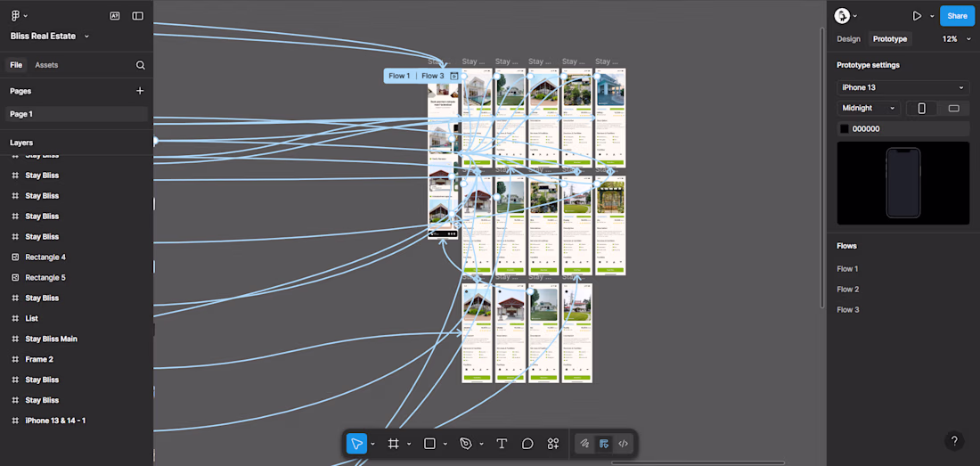The width and height of the screenshot is (980, 466).
Task: Click the frame icon beside List layer
Action: 16,319
